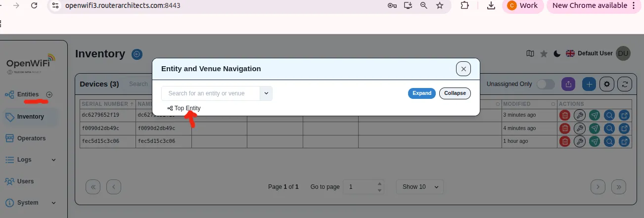Delete device dc6279652f19 with trash icon
This screenshot has height=218, width=644.
click(564, 115)
